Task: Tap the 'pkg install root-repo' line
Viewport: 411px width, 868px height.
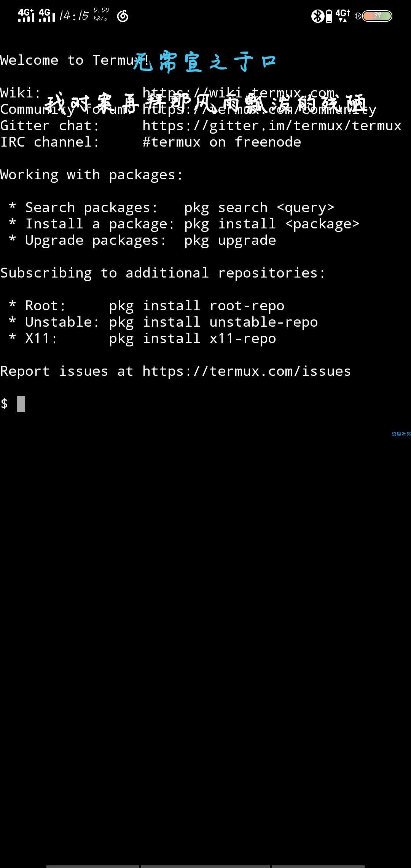Action: pos(196,306)
